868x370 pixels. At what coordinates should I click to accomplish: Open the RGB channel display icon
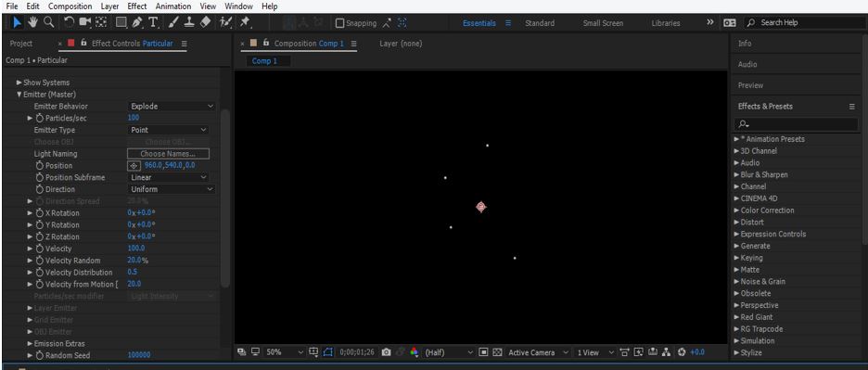tap(415, 352)
